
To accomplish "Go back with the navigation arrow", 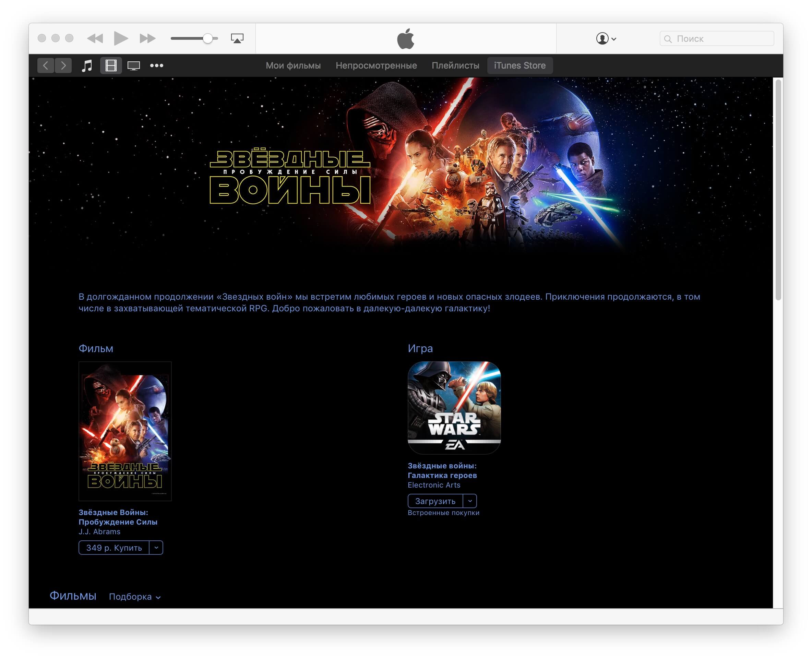I will point(46,66).
